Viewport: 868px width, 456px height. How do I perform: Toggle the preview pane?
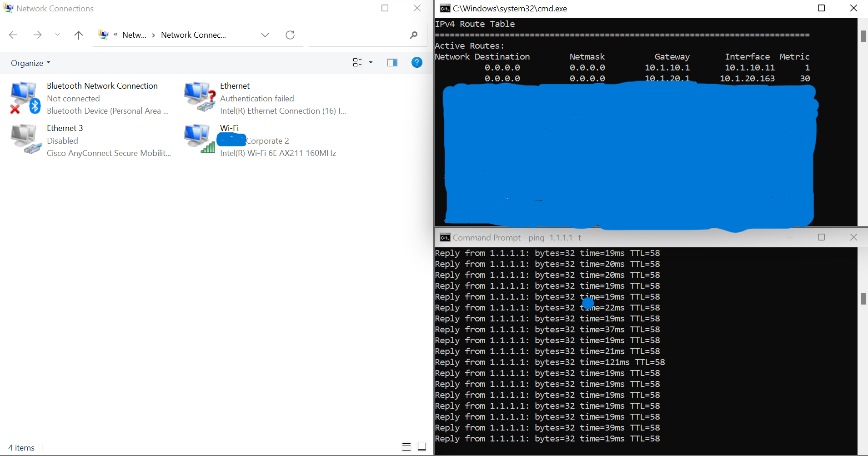392,63
